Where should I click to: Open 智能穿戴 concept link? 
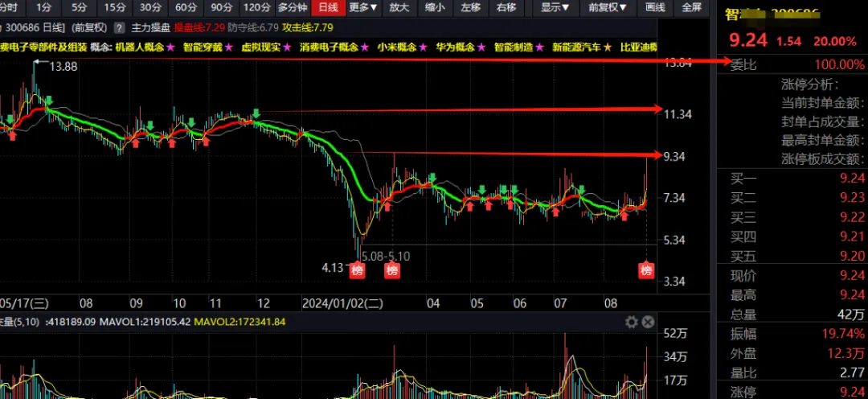tap(203, 47)
